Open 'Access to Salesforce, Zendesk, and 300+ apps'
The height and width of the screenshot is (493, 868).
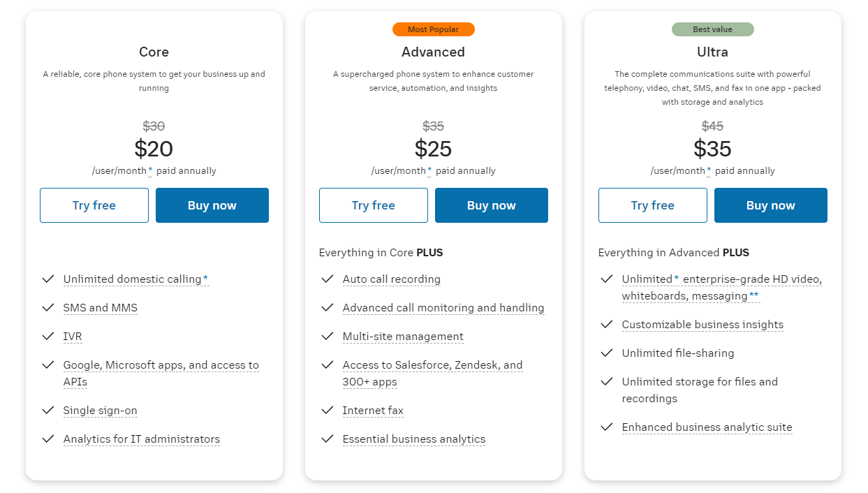click(432, 365)
